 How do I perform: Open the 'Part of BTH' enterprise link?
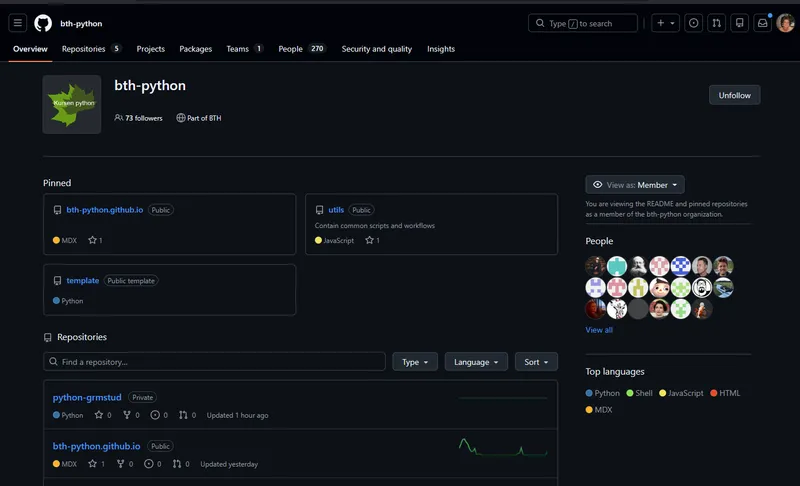(x=199, y=118)
